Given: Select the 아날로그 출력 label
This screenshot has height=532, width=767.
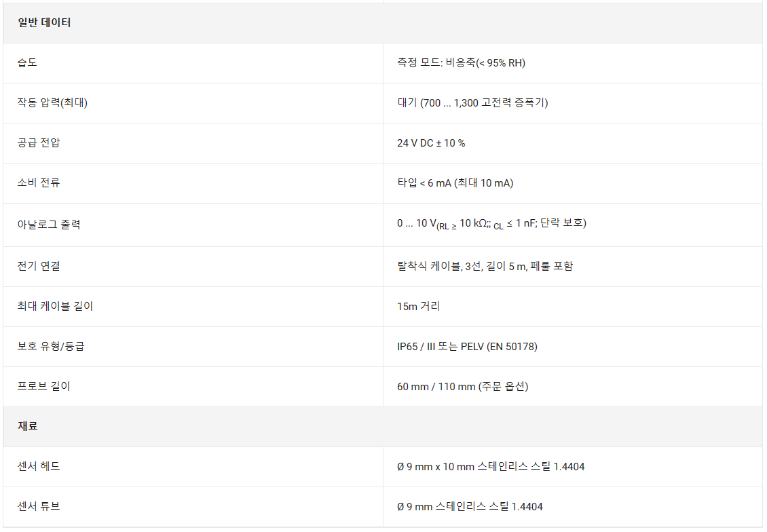Looking at the screenshot, I should (x=49, y=225).
